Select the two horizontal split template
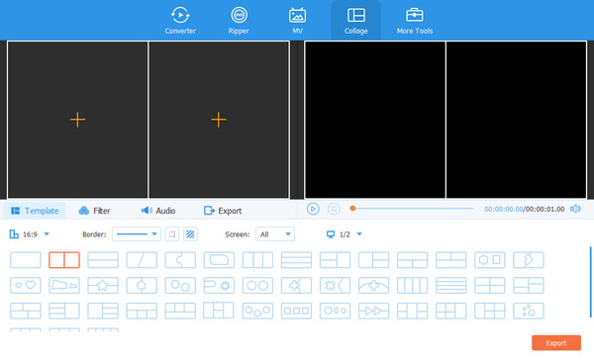 pyautogui.click(x=103, y=260)
